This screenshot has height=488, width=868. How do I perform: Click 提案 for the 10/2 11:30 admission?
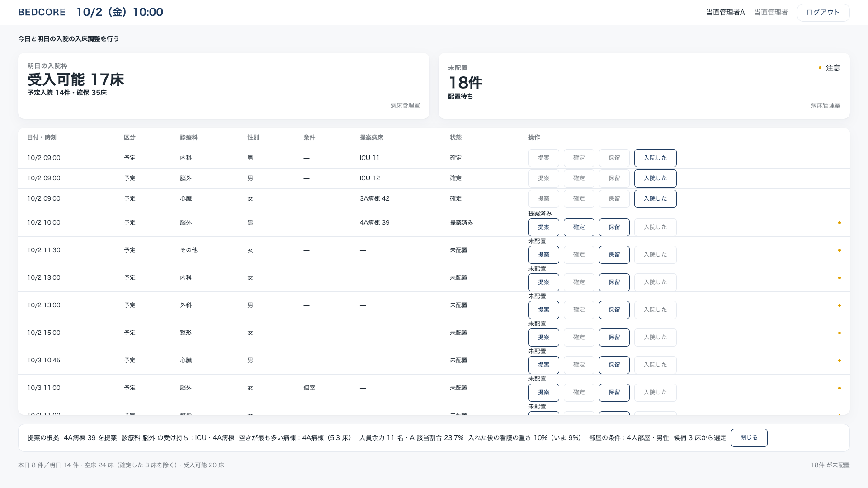point(543,255)
